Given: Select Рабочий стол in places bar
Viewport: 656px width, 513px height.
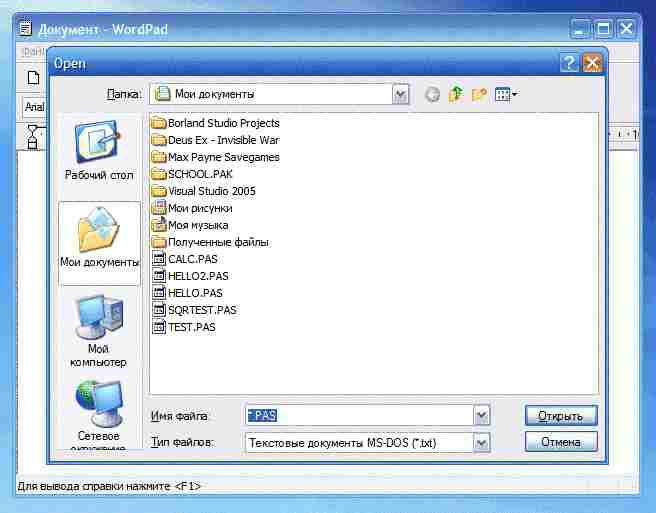Looking at the screenshot, I should point(99,151).
